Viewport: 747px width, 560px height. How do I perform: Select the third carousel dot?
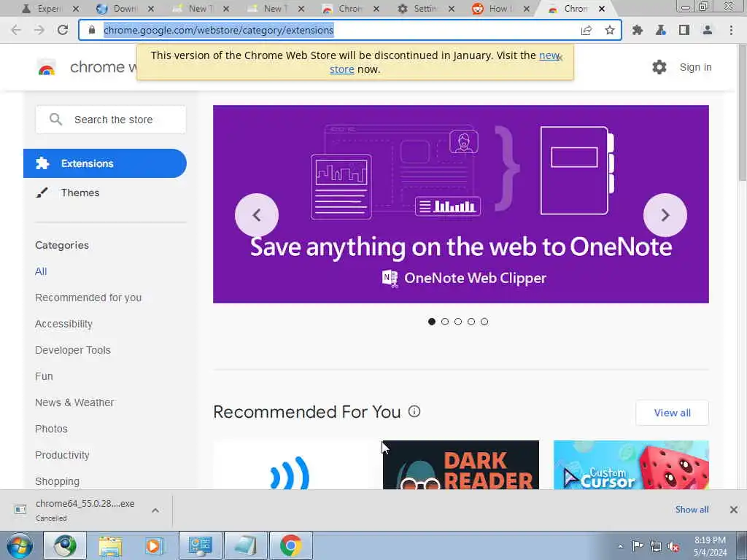point(458,322)
